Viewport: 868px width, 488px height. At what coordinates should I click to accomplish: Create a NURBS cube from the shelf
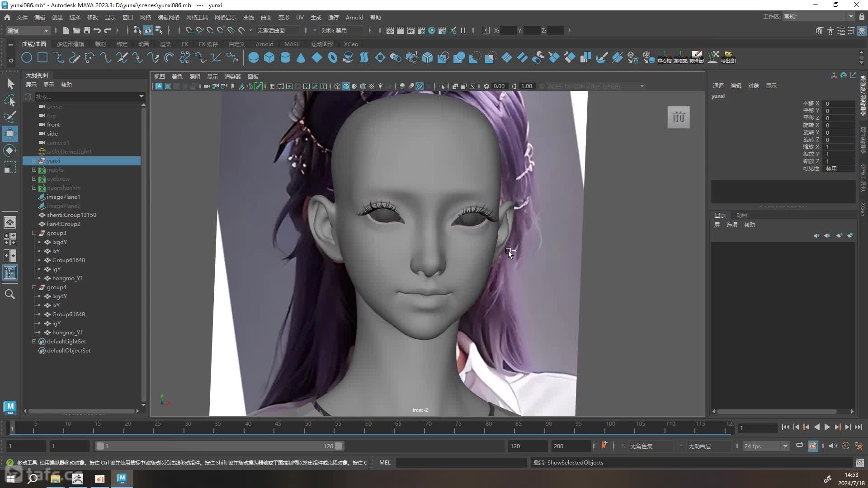coord(269,57)
